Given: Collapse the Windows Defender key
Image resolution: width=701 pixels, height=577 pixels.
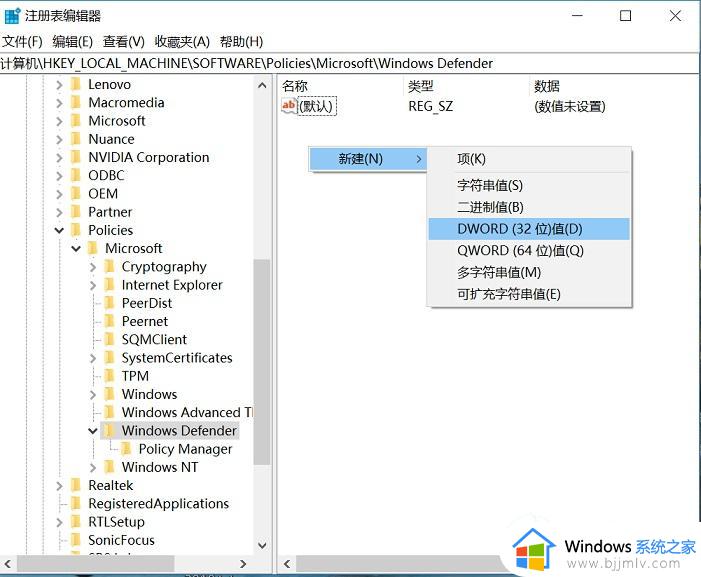Looking at the screenshot, I should [93, 431].
